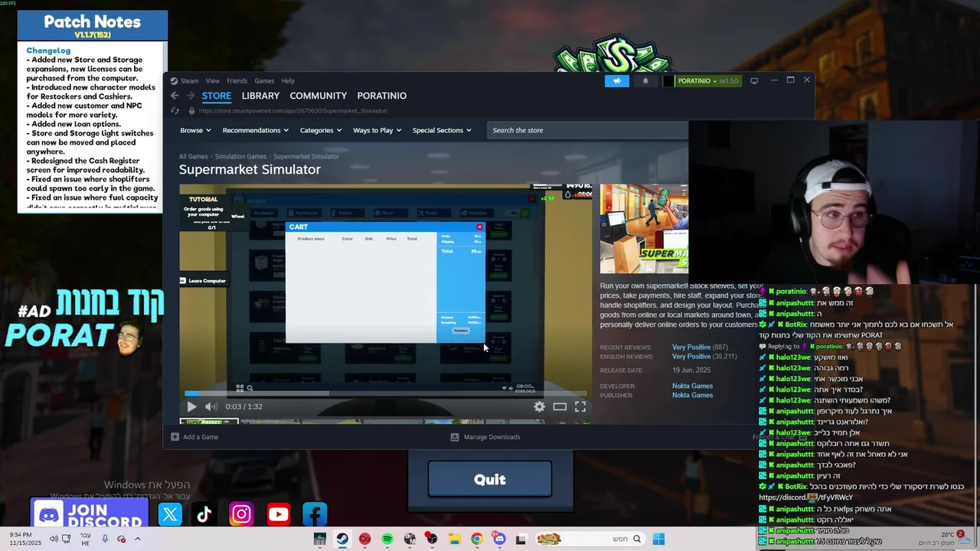Switch Steam to Big Picture mode icon
Viewport: 980px width, 551px height.
tap(754, 80)
